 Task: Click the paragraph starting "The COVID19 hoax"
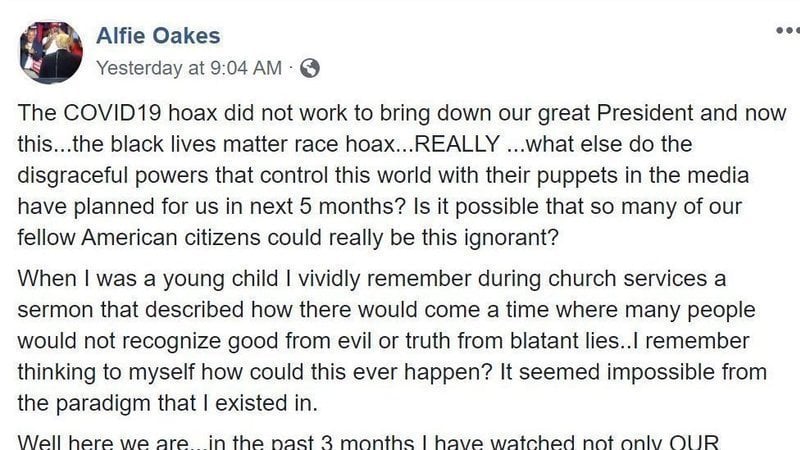coord(402,175)
